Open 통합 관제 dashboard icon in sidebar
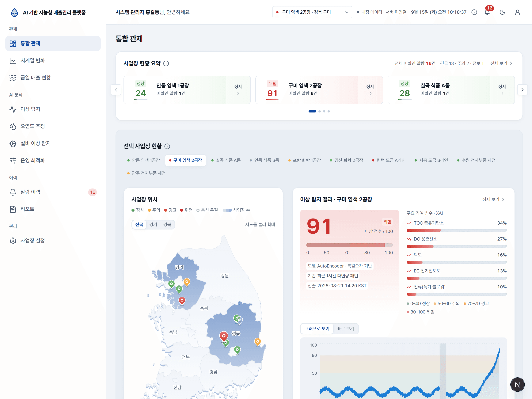 13,44
